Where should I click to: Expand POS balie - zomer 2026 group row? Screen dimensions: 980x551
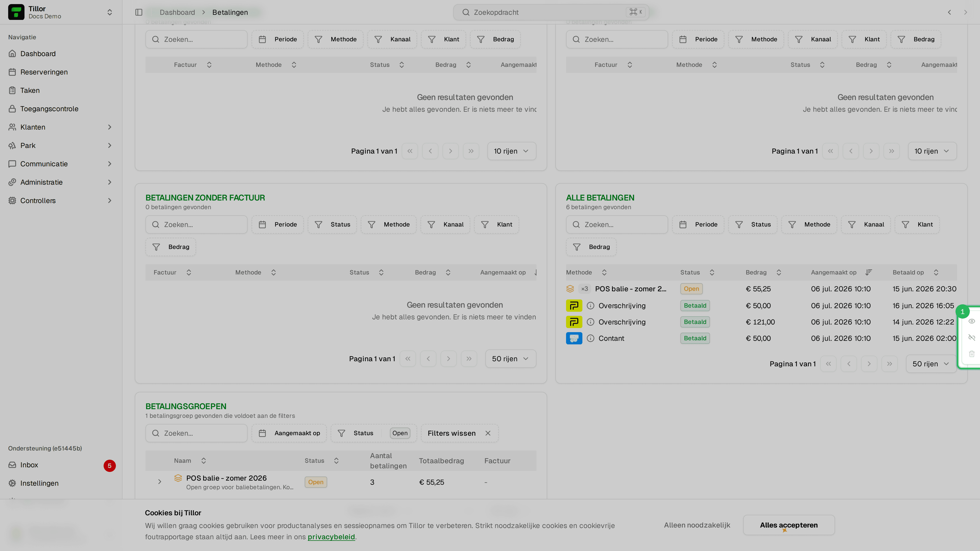click(160, 482)
